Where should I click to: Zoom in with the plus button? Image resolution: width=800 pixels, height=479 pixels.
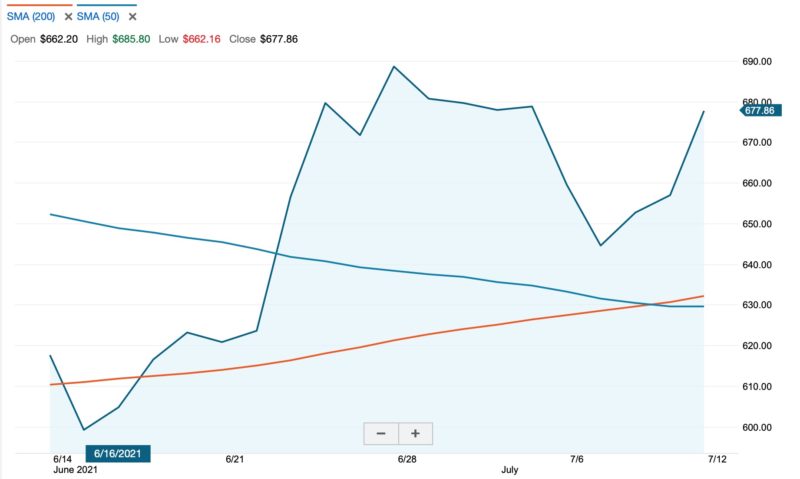415,434
